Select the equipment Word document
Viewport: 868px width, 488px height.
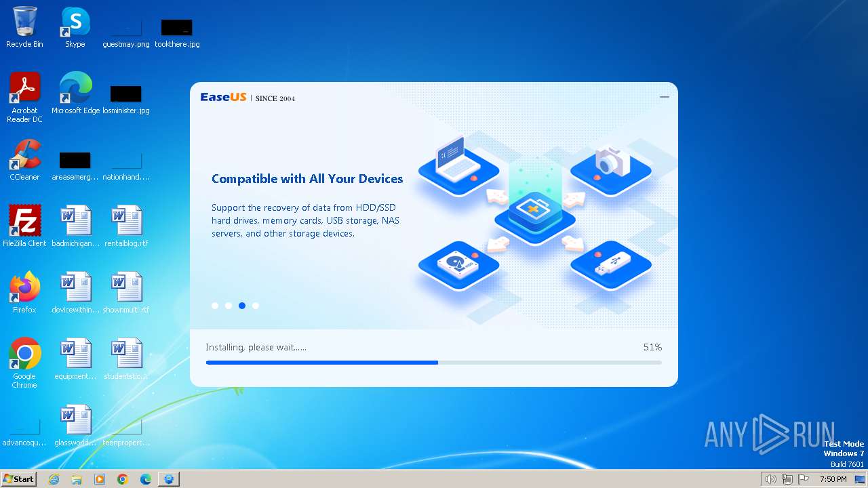(75, 359)
